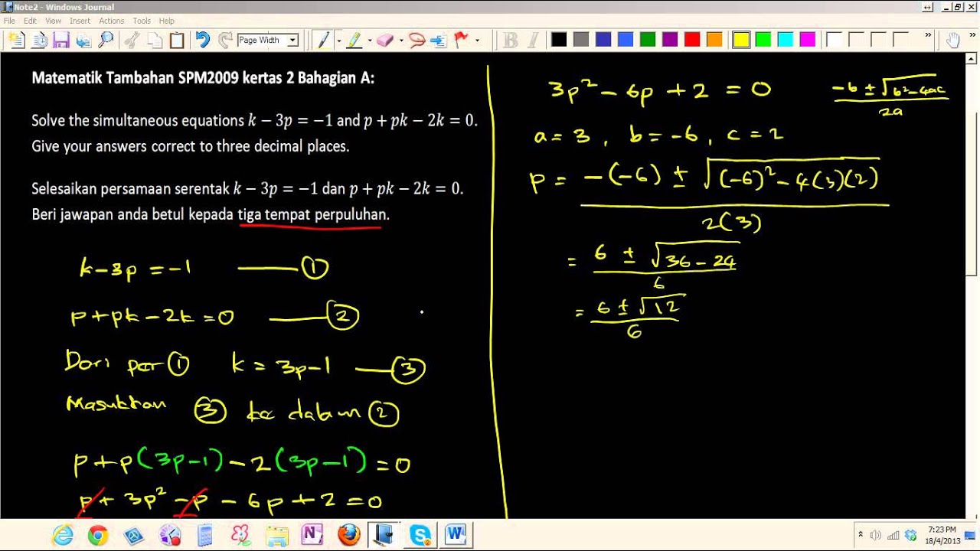Pick the white pen color
This screenshot has width=980, height=551.
834,40
